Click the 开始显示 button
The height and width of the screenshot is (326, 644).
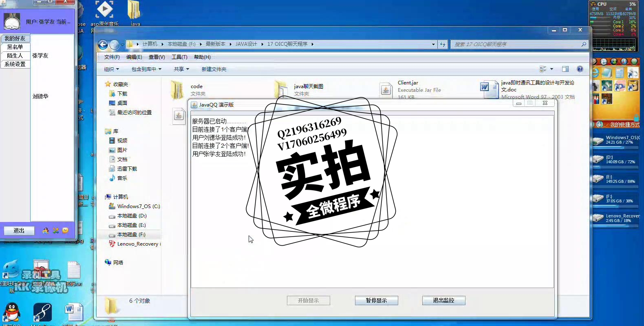308,300
